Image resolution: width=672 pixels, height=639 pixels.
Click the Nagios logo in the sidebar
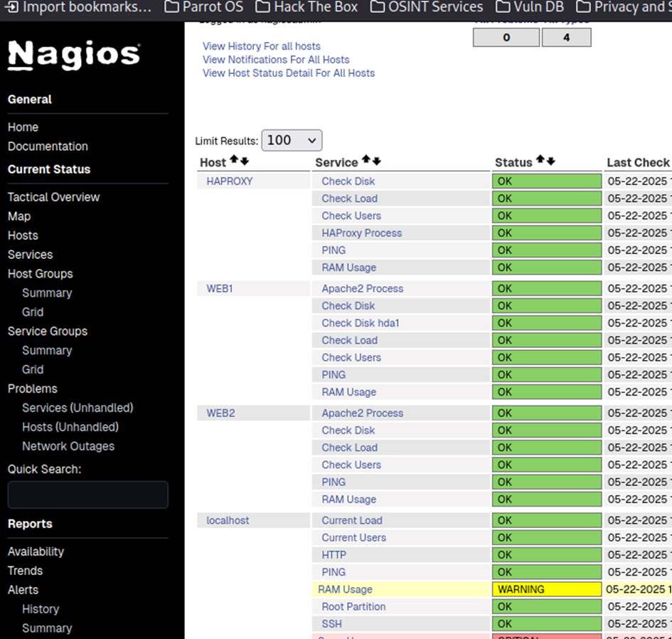(74, 55)
